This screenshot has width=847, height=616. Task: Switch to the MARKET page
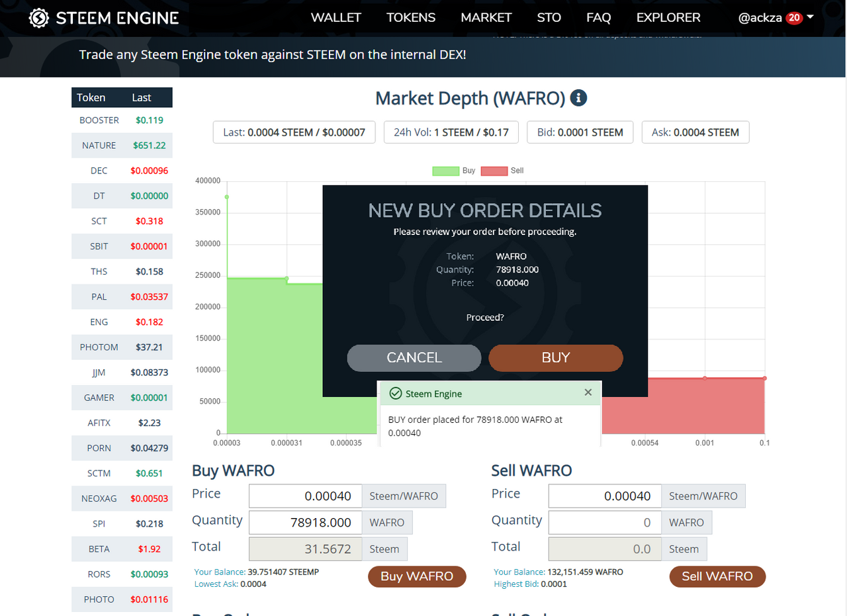pyautogui.click(x=486, y=18)
